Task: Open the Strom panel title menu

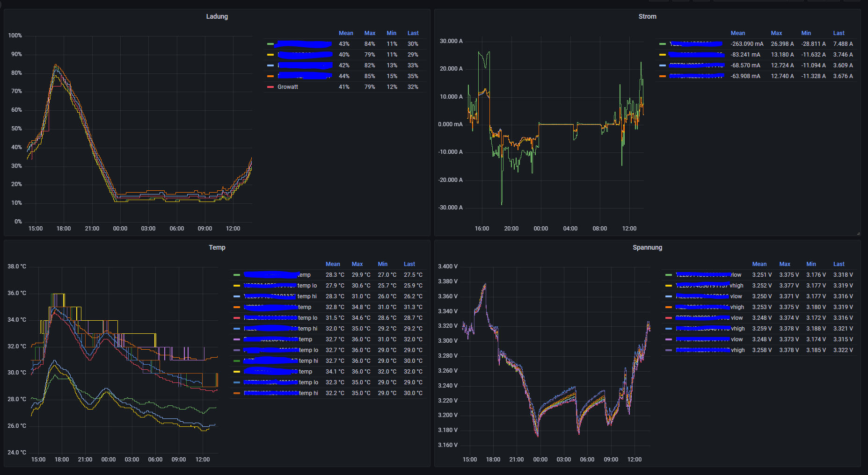Action: click(647, 16)
